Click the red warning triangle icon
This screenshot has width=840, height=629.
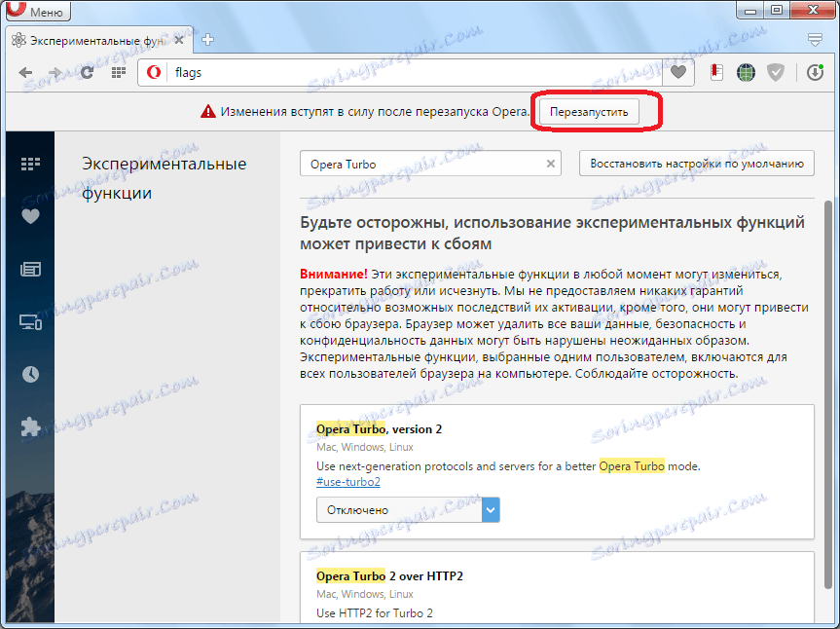(208, 111)
